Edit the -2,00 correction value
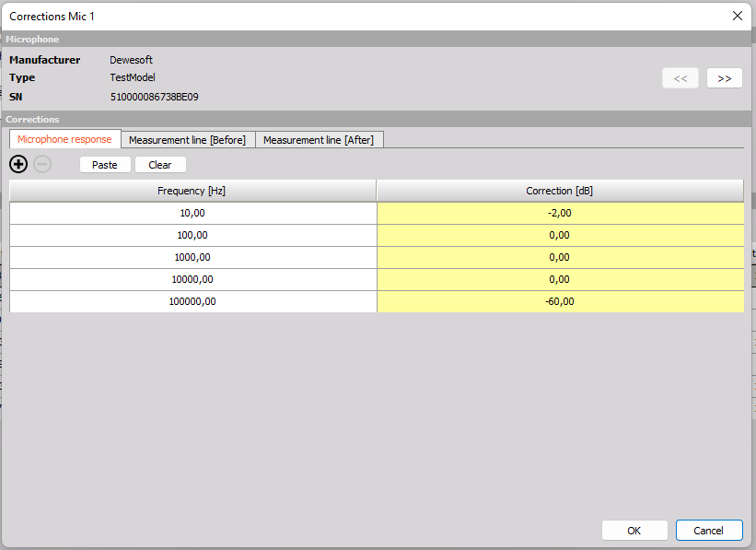756x550 pixels. tap(559, 213)
